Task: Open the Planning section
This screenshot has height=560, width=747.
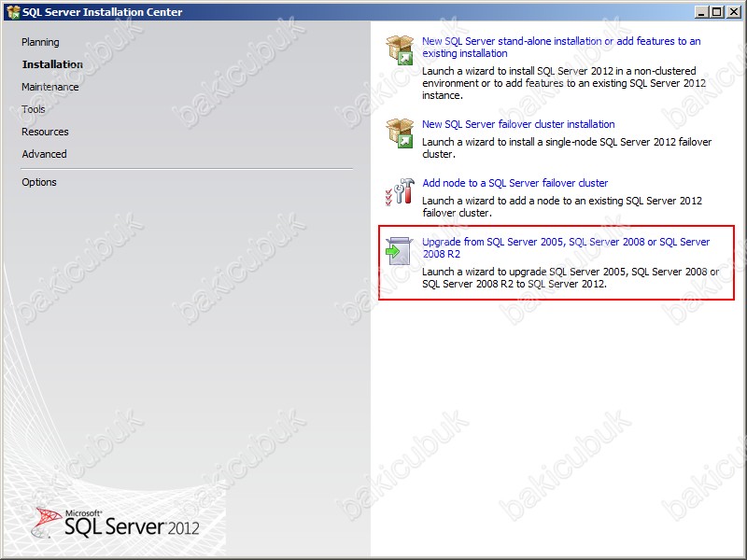Action: pyautogui.click(x=40, y=42)
